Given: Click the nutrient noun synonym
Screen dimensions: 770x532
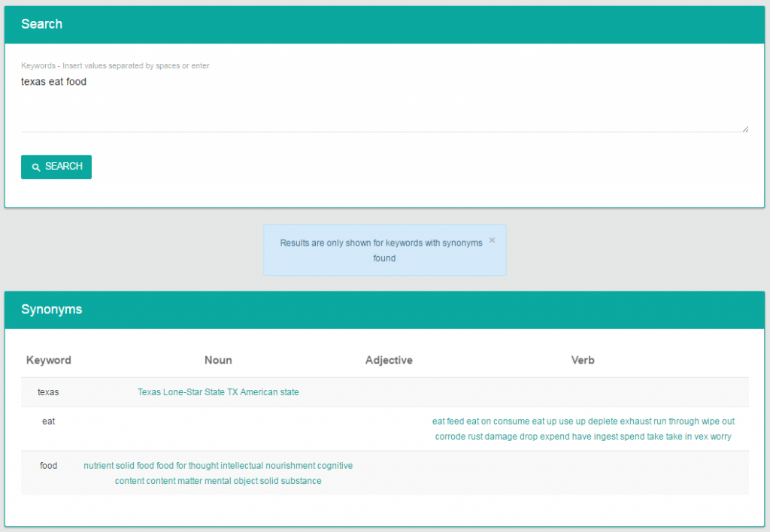Looking at the screenshot, I should (x=99, y=465).
